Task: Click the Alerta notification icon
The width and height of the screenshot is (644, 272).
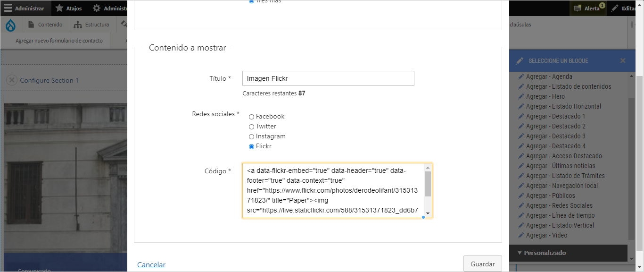Action: (578, 8)
